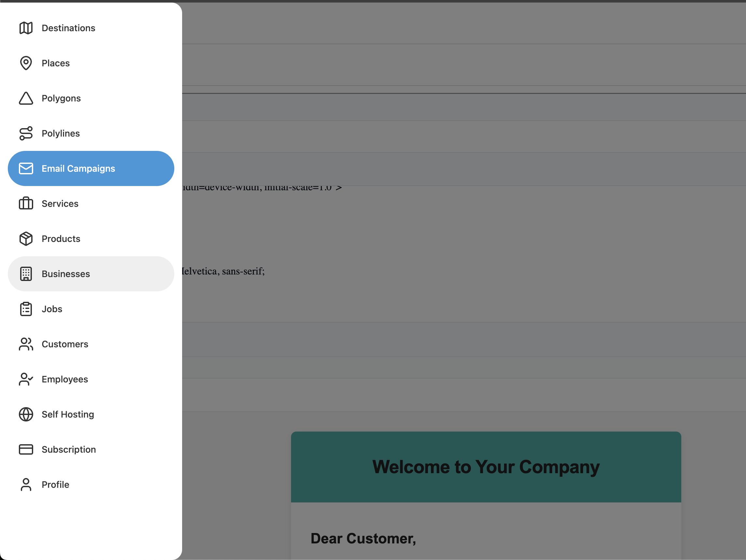Click the Services briefcase icon
The width and height of the screenshot is (746, 560).
pyautogui.click(x=26, y=204)
